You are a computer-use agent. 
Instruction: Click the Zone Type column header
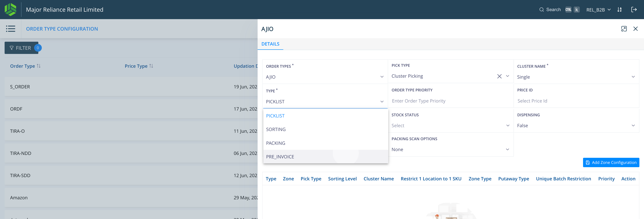click(480, 179)
